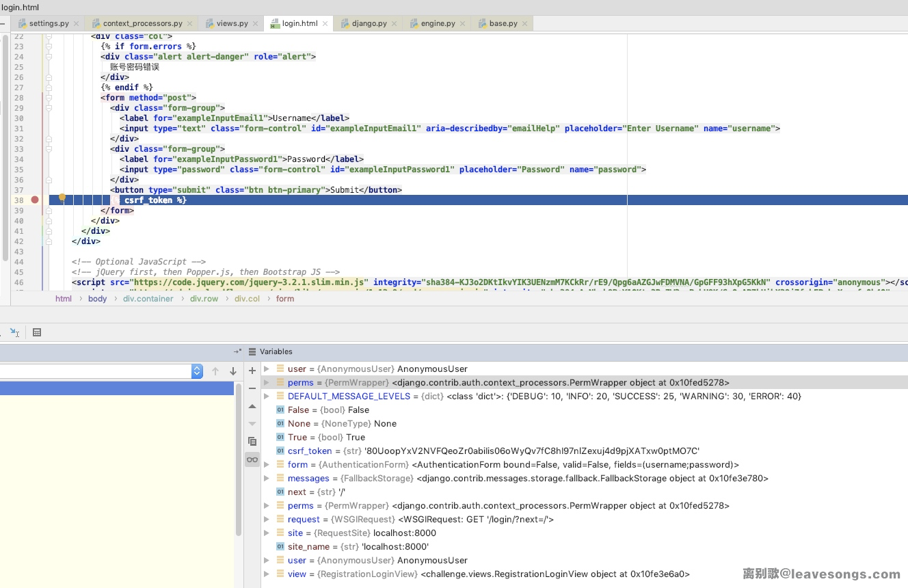Collapse the form tag fold marker on line 28
Viewport: 908px width, 588px height.
(49, 98)
